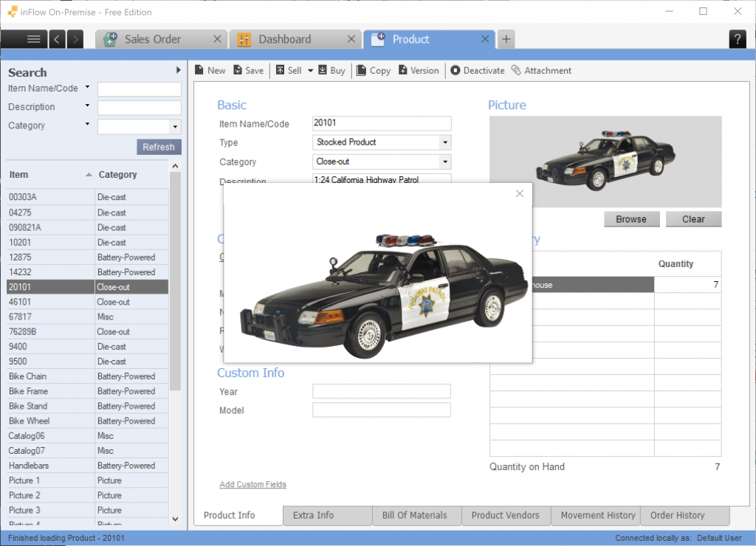Select the Product Info tab

coord(238,515)
